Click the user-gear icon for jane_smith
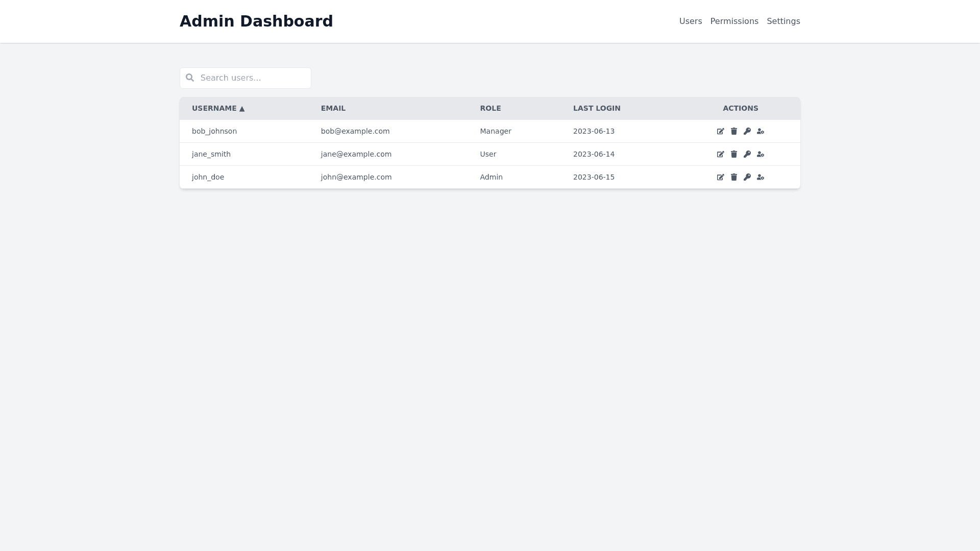The height and width of the screenshot is (551, 980). pos(760,154)
